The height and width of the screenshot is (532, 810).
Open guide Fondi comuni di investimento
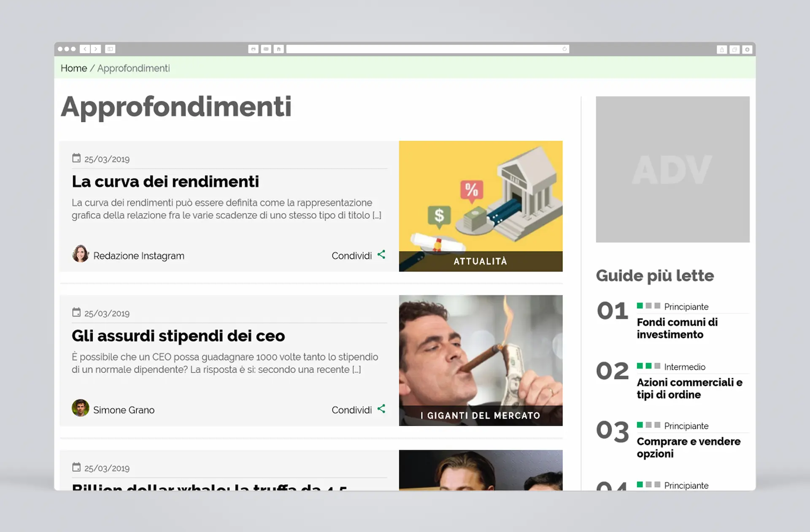(677, 328)
